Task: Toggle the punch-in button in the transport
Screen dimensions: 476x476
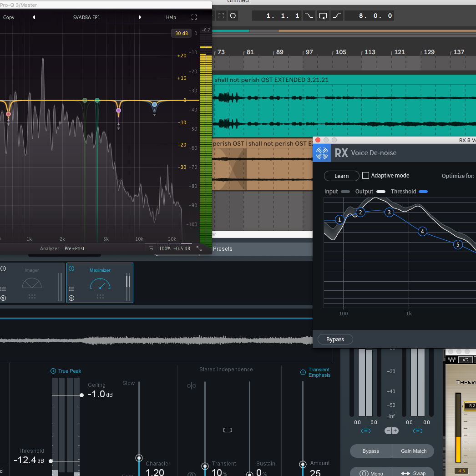Action: pos(309,16)
